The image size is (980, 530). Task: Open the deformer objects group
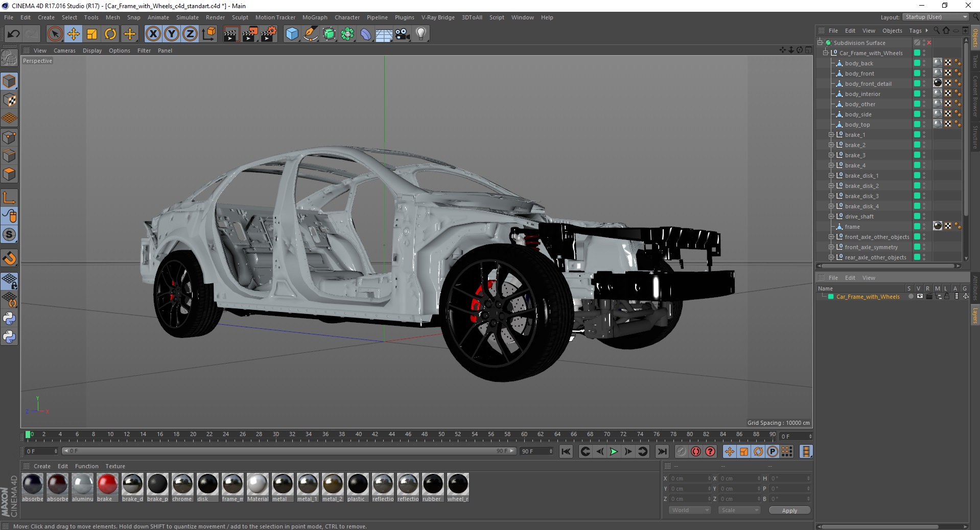pos(366,34)
